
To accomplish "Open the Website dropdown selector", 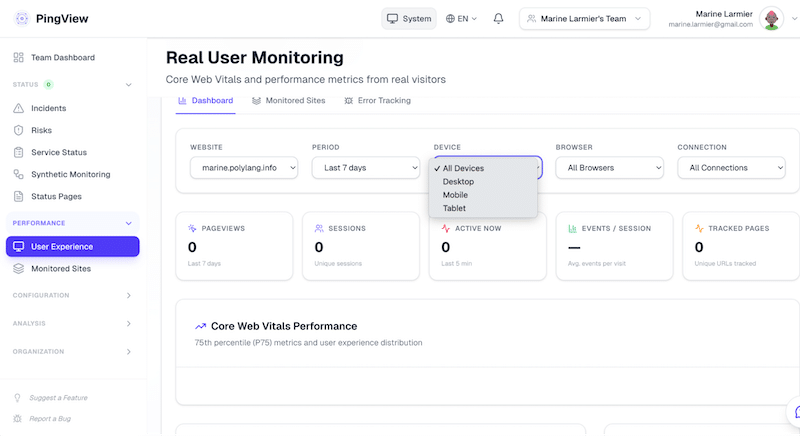I will coord(244,168).
